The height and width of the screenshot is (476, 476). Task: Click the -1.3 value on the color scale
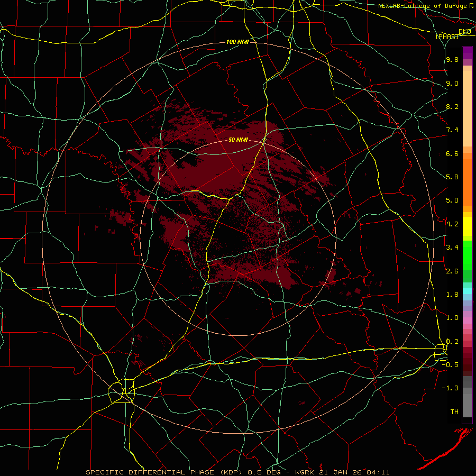tap(450, 388)
